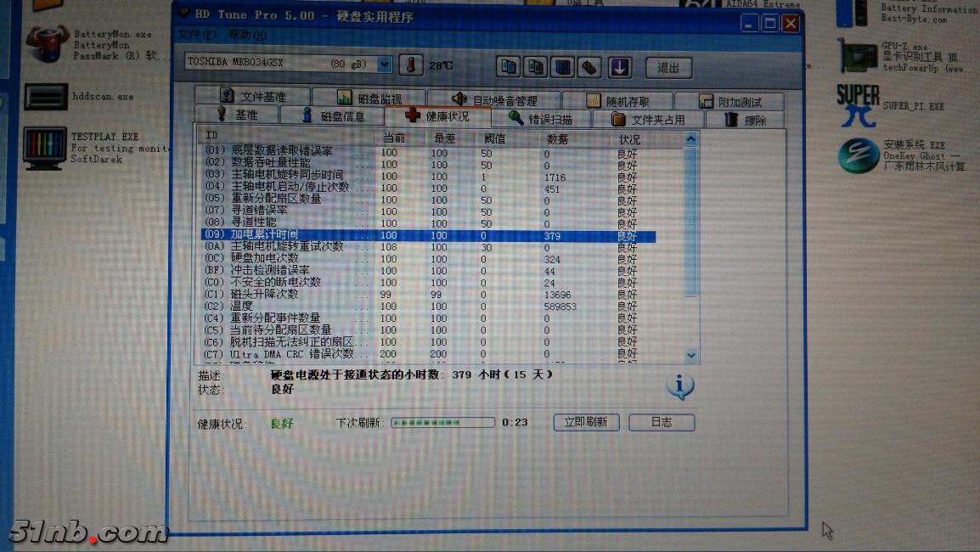Click the 退出 exit button
This screenshot has width=980, height=552.
pos(668,68)
